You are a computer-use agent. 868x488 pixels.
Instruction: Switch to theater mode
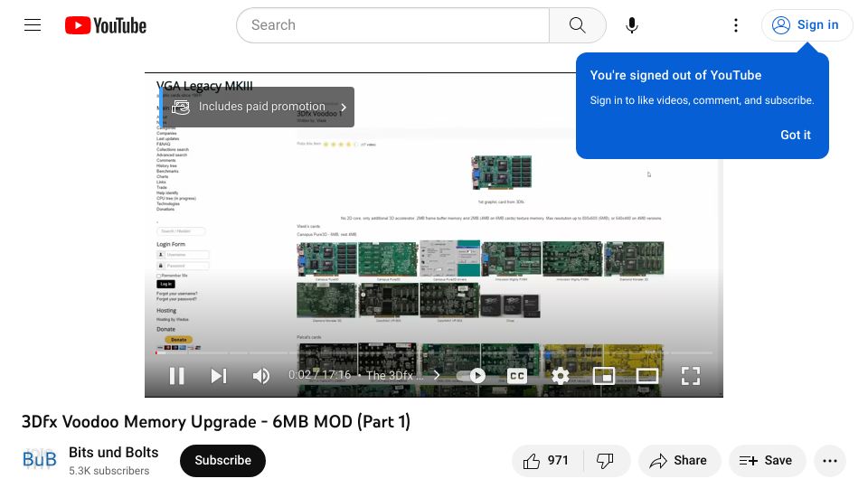coord(646,376)
